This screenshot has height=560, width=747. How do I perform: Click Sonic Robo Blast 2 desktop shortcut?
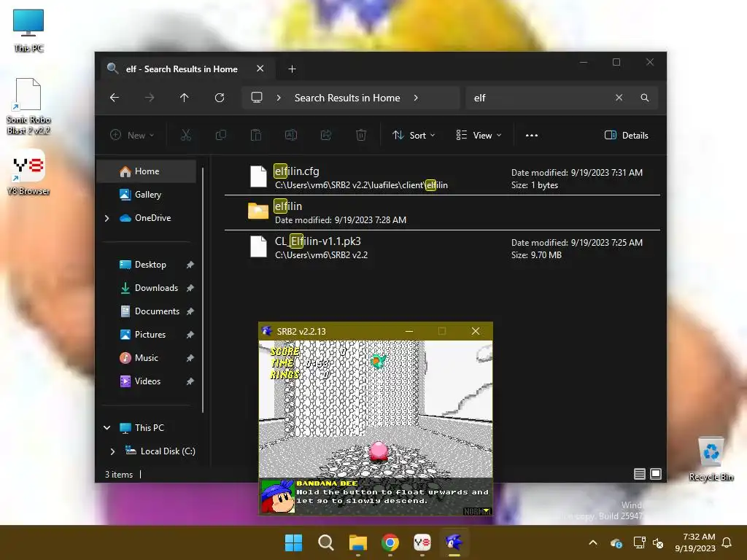coord(28,106)
